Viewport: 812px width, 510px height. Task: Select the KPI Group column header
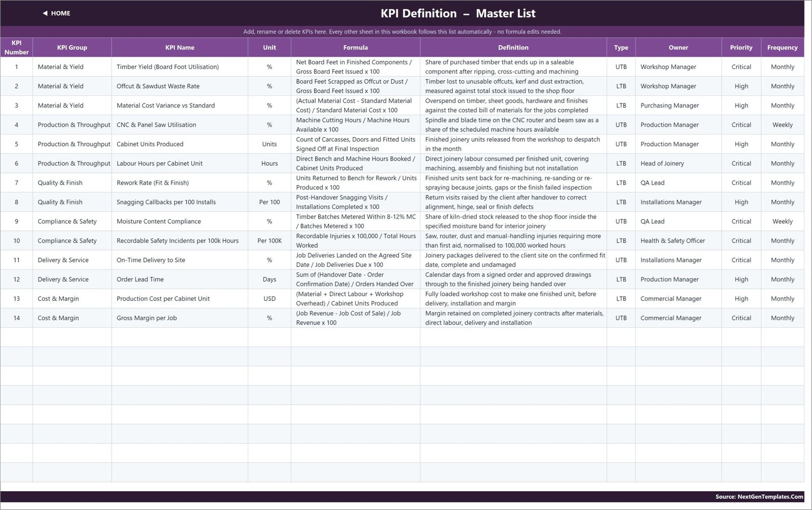(x=72, y=47)
